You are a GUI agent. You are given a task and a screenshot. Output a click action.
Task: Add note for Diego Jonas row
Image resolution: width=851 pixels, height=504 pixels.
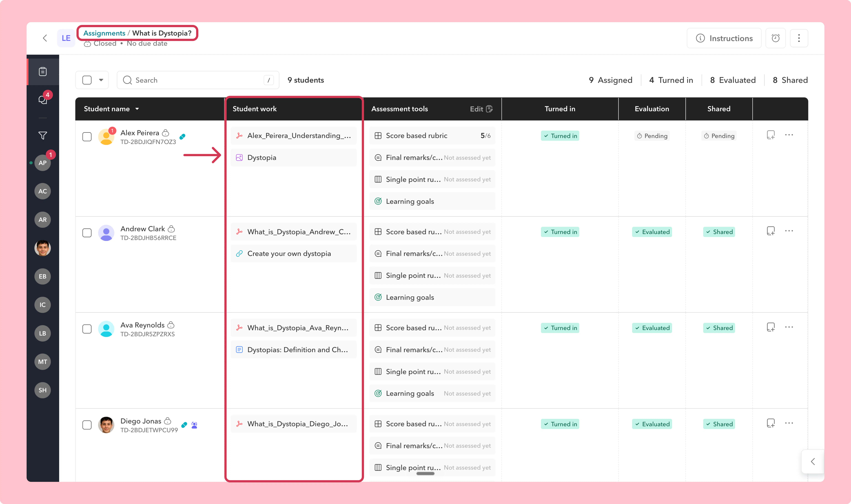tap(771, 423)
